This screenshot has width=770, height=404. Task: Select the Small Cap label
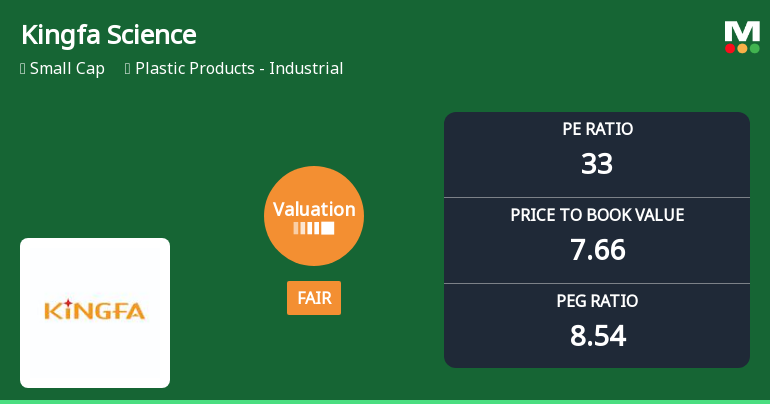click(x=67, y=69)
